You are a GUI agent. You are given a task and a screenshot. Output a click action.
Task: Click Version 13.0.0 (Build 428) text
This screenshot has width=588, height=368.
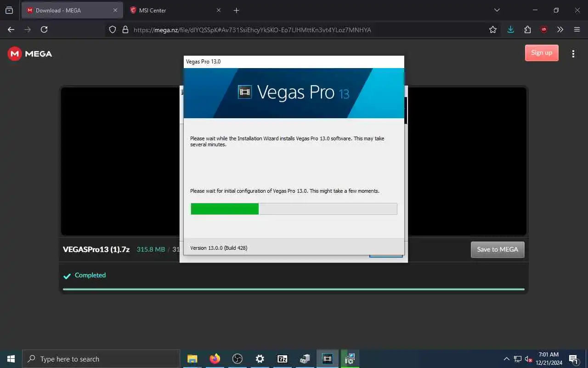coord(219,248)
